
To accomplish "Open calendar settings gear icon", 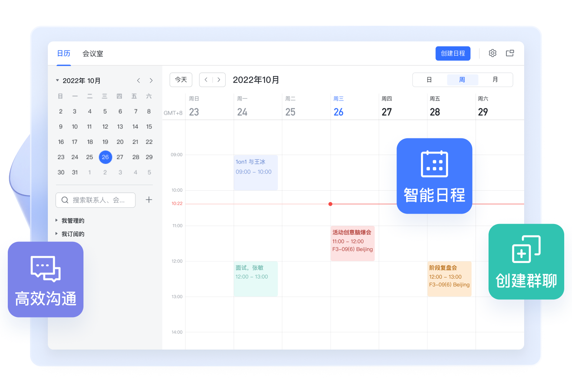I will click(x=492, y=53).
